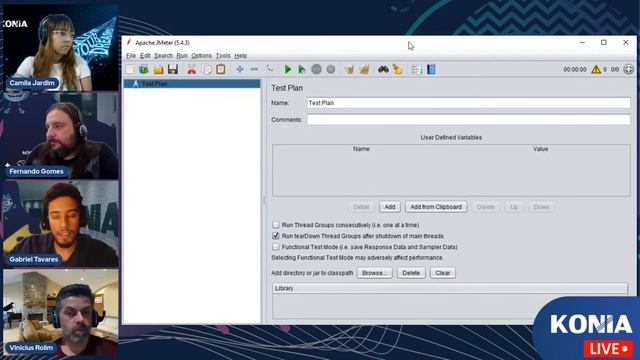Click the 0/0 thread count indicator

tap(615, 69)
